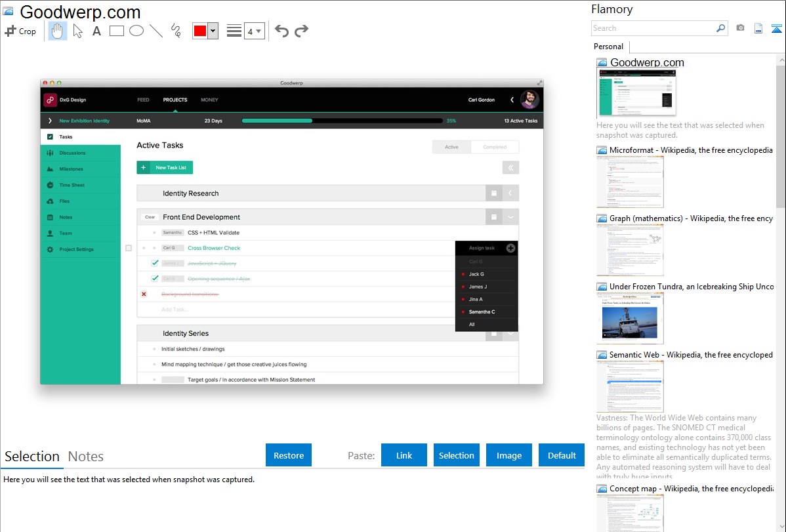The image size is (786, 532).
Task: Click the Paste Image button
Action: pos(508,455)
